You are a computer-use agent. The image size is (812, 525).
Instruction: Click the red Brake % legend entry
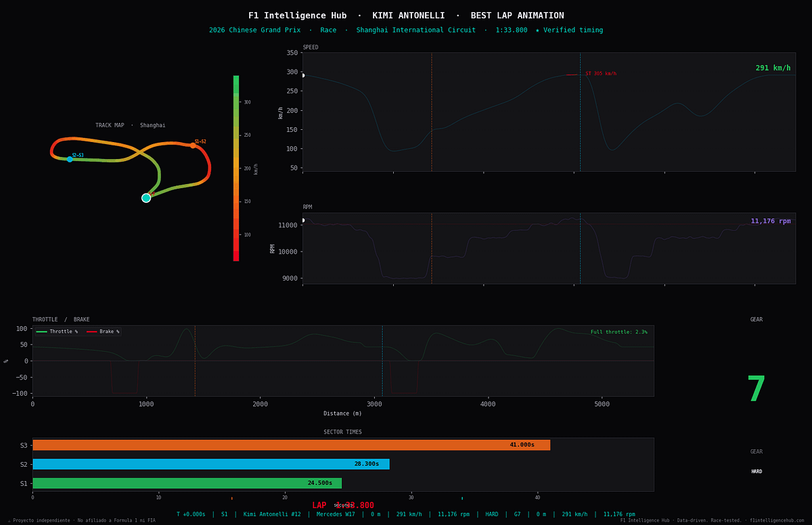[103, 332]
